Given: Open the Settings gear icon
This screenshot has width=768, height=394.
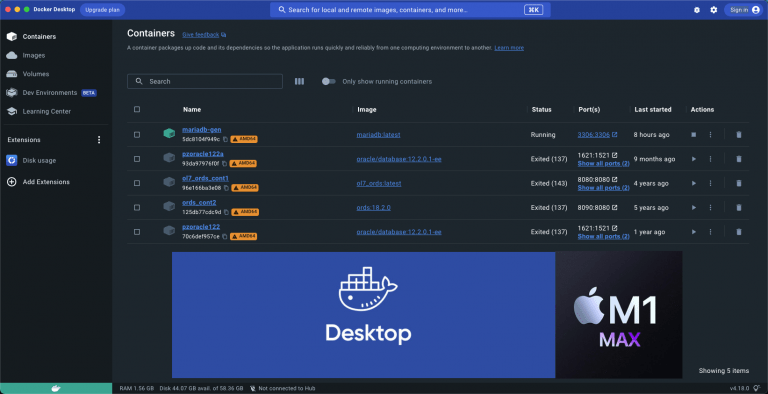Looking at the screenshot, I should point(714,10).
